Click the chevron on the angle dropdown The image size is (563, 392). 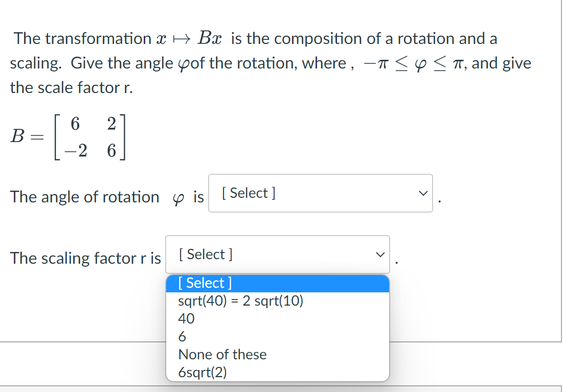(423, 193)
